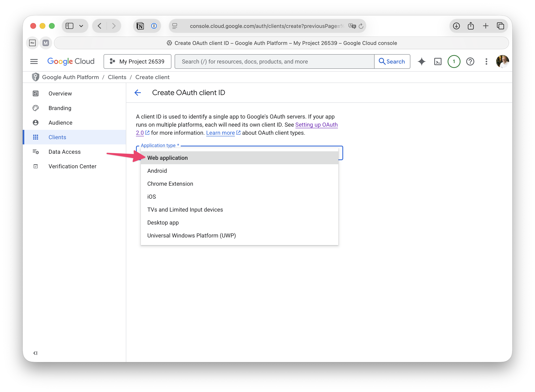Choose Desktop app from application type list
Image resolution: width=535 pixels, height=392 pixels.
pos(163,222)
